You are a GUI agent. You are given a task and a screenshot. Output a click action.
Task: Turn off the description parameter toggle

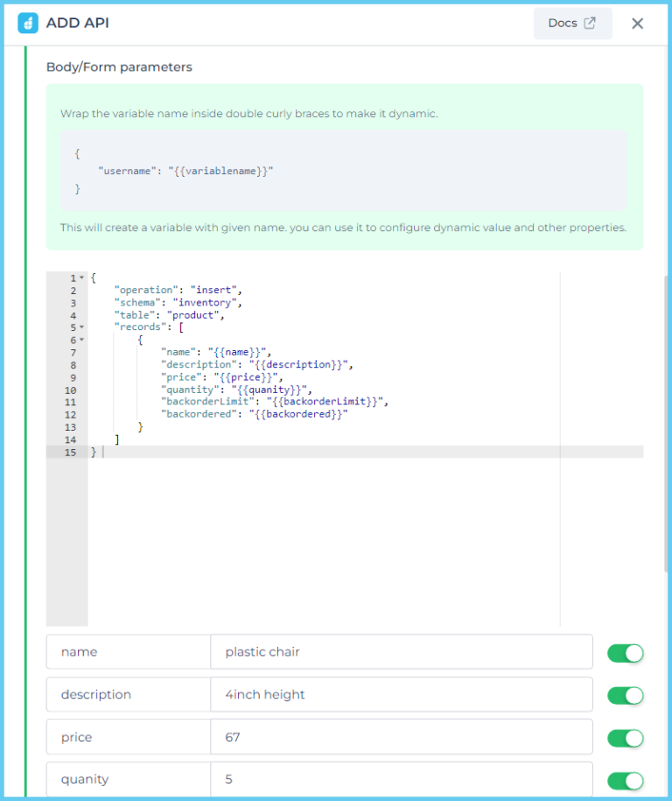point(625,694)
